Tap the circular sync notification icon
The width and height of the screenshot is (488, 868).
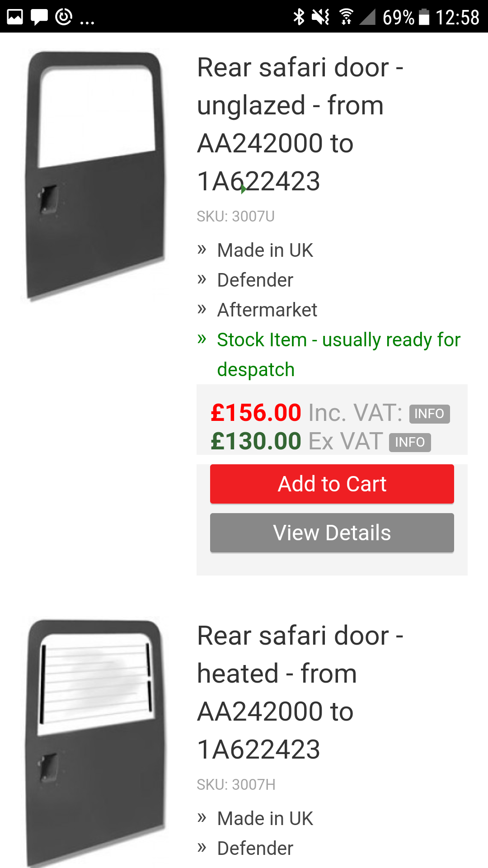click(64, 17)
